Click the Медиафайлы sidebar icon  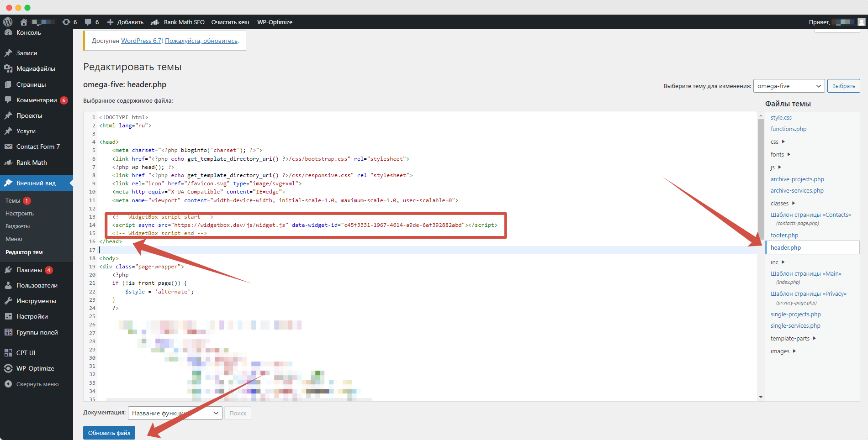[8, 68]
